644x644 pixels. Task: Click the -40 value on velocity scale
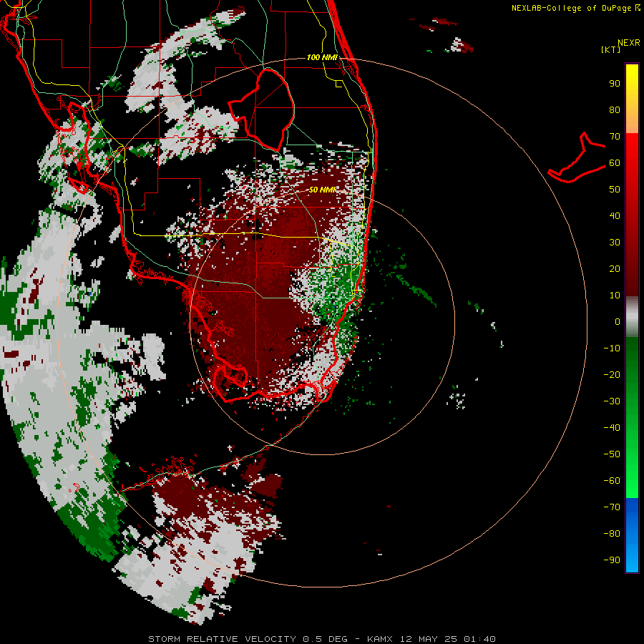(x=612, y=428)
